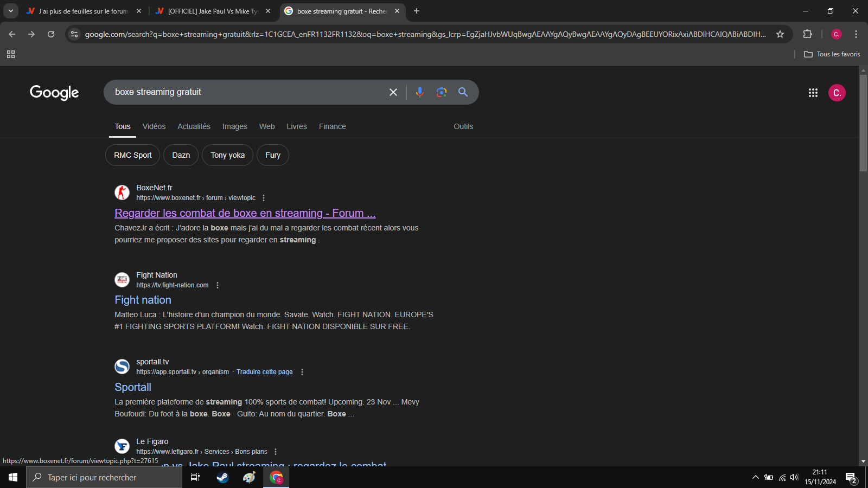The width and height of the screenshot is (868, 488).
Task: Go back to previous page
Action: click(12, 34)
